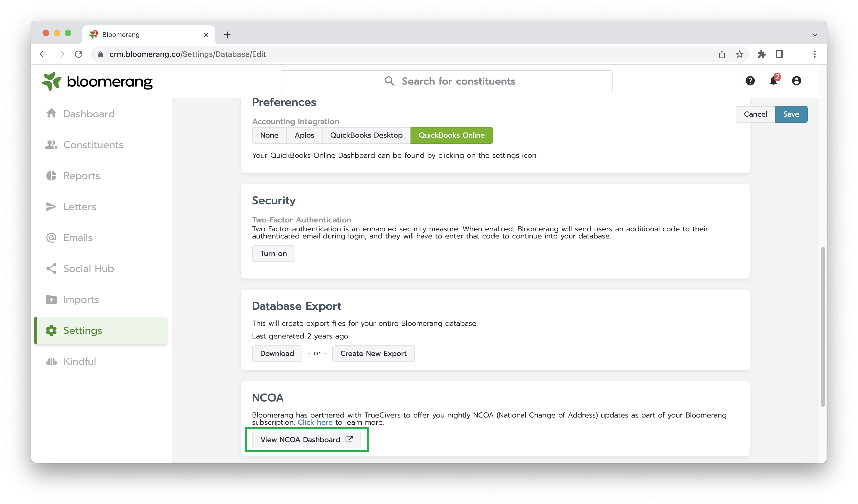Click the page vertical scrollbar
Viewport: 858px width, 504px height.
823,327
